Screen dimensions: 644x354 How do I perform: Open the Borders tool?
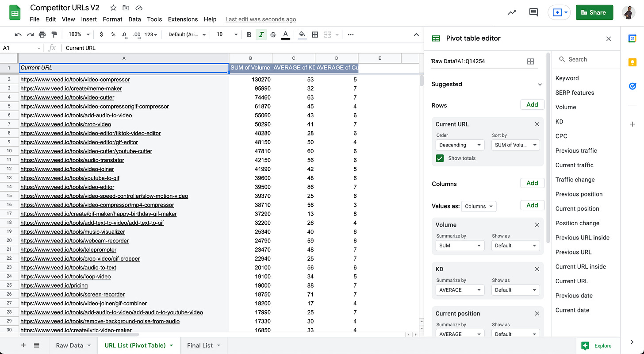[315, 35]
